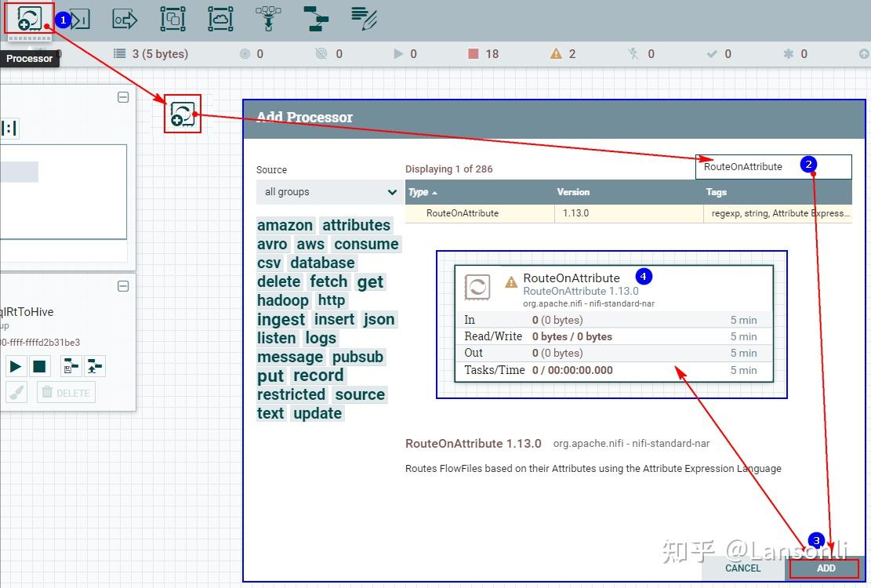Select the RouteOnAttribute row in table
Image resolution: width=871 pixels, height=588 pixels.
(x=628, y=213)
